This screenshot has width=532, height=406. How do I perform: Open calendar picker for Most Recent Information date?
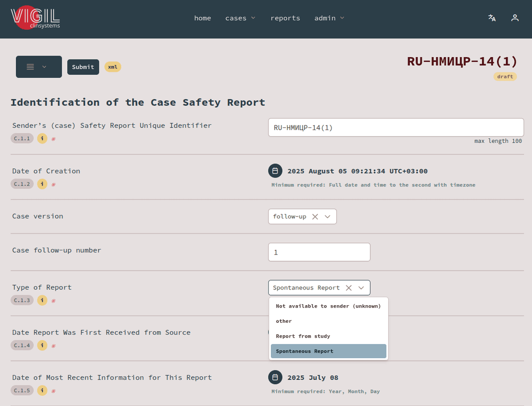tap(275, 377)
